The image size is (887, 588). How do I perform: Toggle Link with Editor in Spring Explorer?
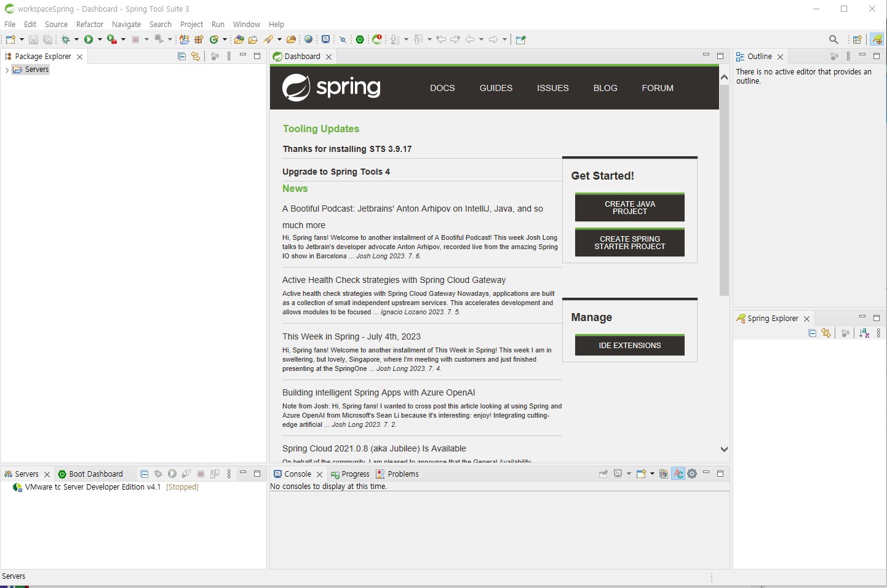826,333
